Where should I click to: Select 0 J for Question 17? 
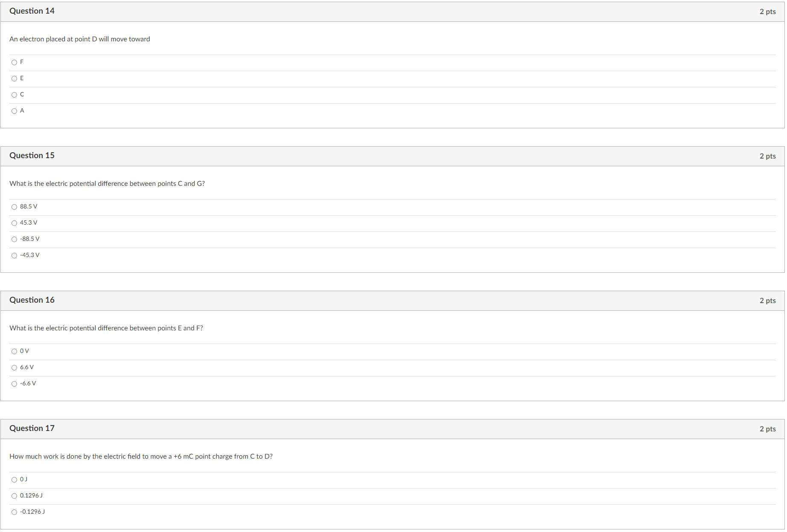point(14,480)
